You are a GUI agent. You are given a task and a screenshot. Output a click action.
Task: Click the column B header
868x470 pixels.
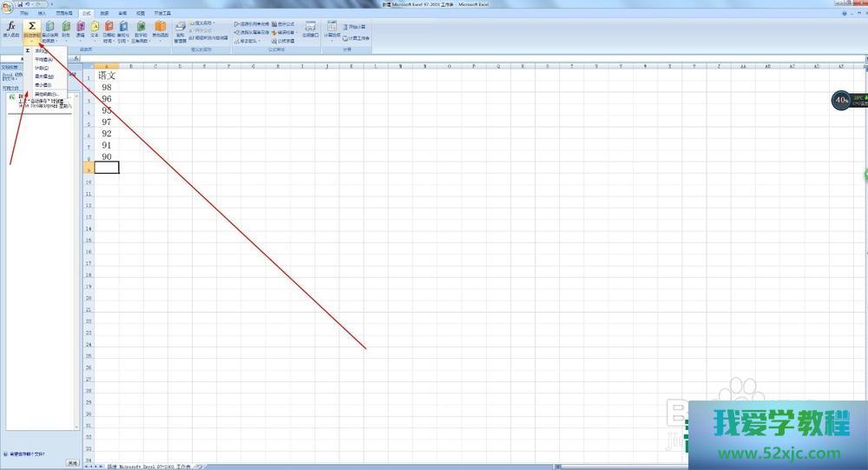click(131, 65)
